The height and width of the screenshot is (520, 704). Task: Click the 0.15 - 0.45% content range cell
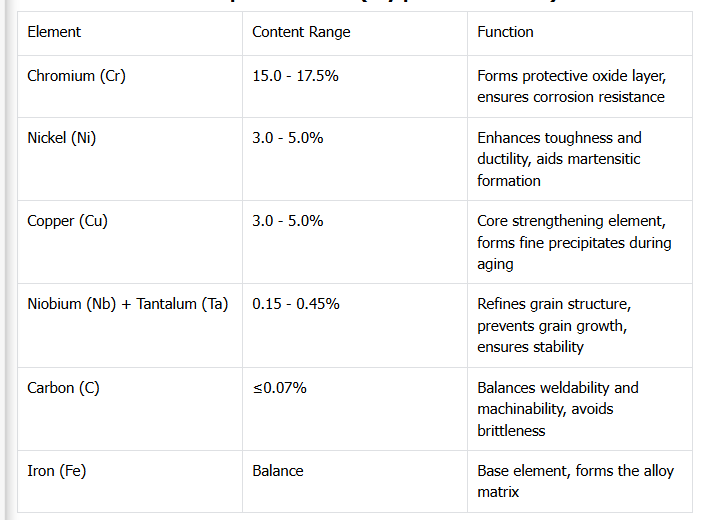coord(296,304)
